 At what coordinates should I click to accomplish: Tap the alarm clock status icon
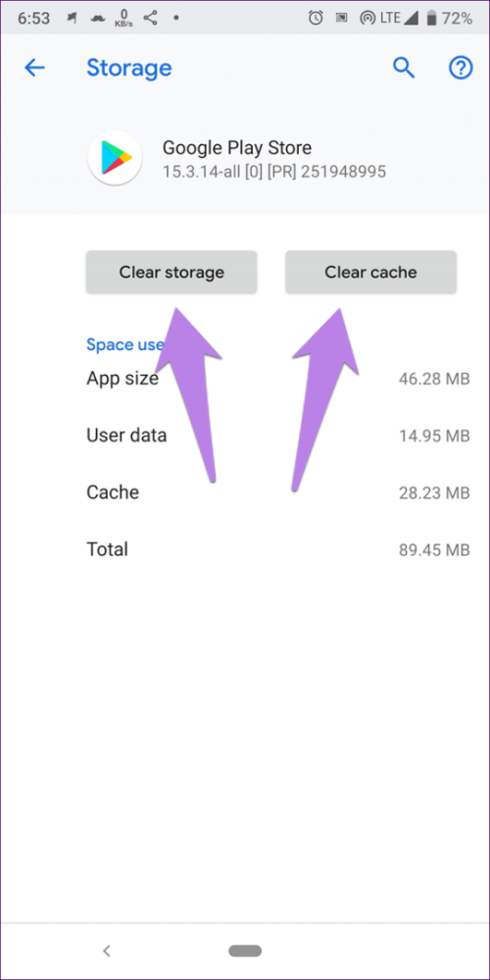(316, 19)
